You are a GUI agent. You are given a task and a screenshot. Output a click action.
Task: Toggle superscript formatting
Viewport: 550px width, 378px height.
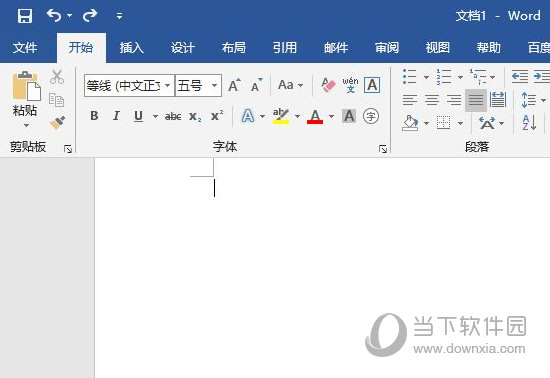tap(217, 116)
